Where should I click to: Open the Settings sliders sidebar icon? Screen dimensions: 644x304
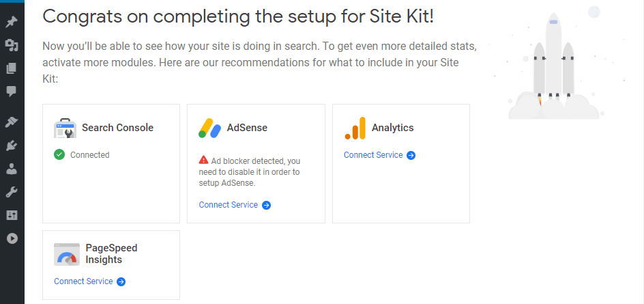pyautogui.click(x=12, y=215)
